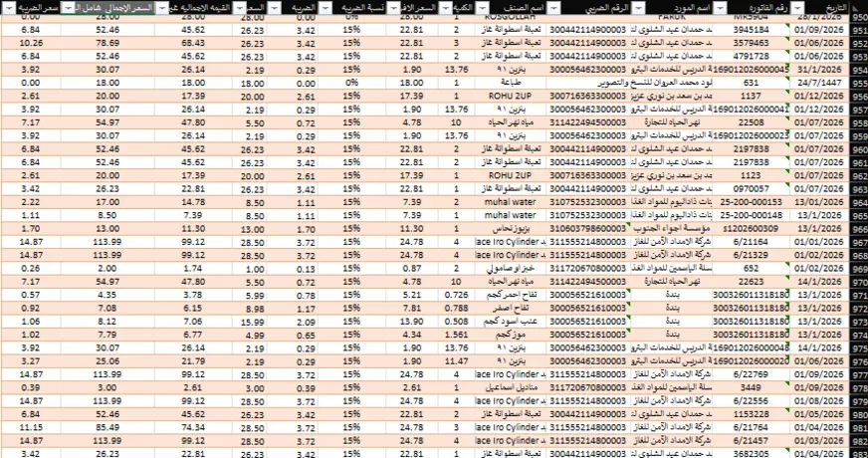Click tax price cell 11.15
The height and width of the screenshot is (458, 868).
30,428
